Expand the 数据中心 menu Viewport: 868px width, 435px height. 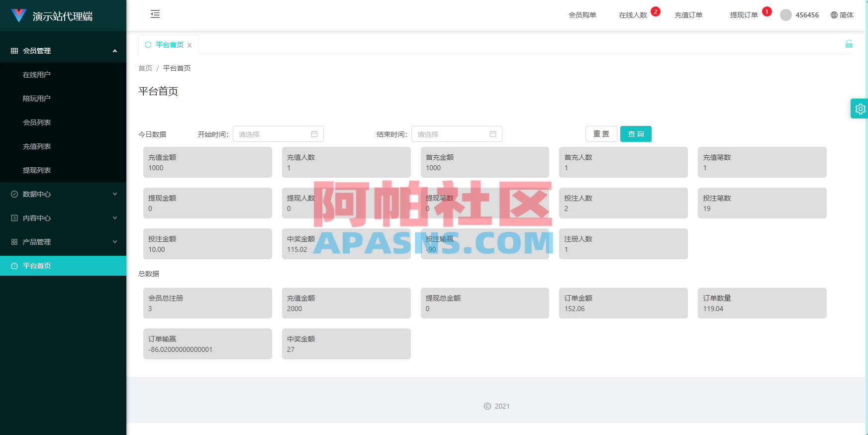coord(63,194)
